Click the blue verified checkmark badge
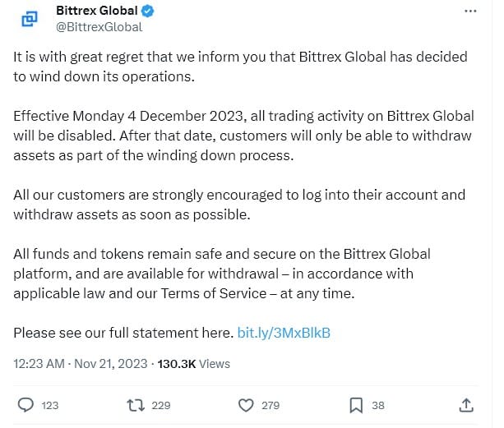 [x=147, y=12]
